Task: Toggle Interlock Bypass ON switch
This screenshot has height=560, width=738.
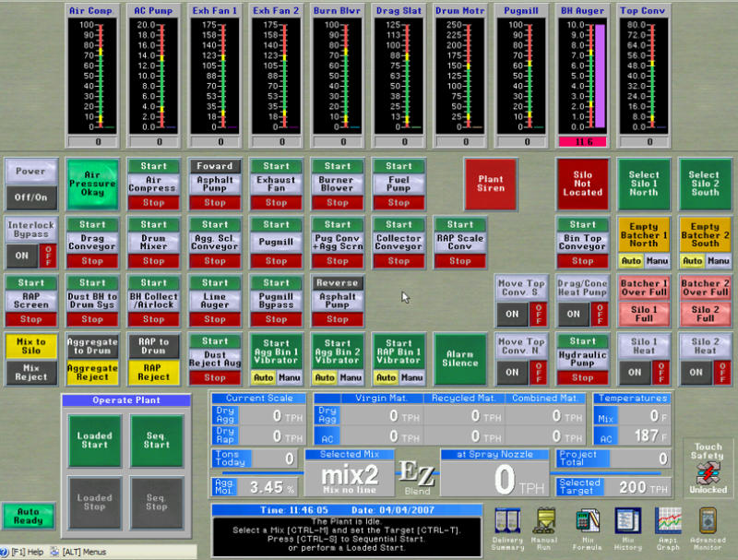Action: tap(19, 256)
